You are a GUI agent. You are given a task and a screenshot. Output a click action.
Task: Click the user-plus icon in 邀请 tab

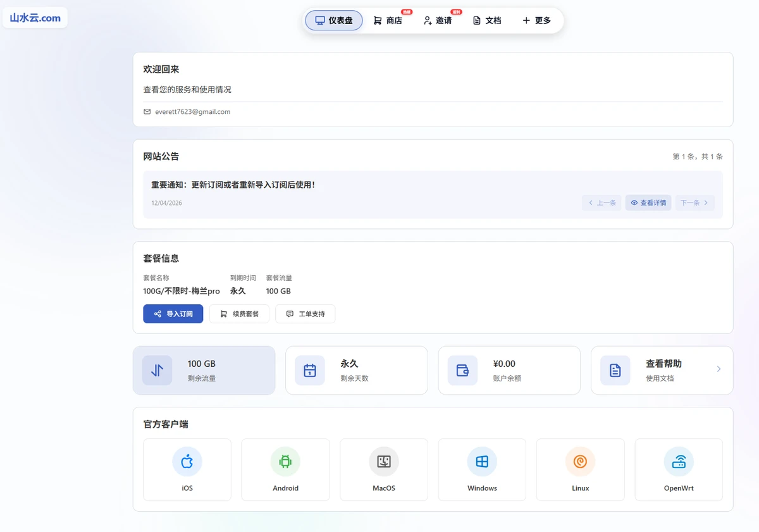pos(428,20)
